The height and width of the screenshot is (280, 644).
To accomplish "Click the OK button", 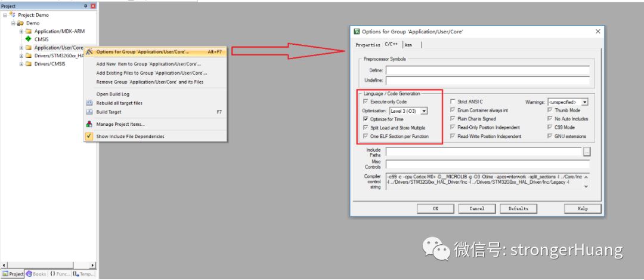I will [435, 209].
